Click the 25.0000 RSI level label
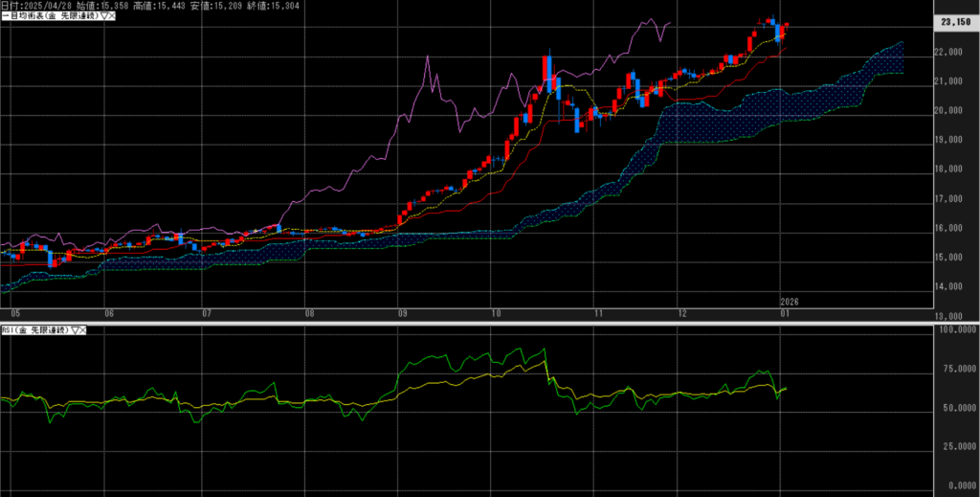Viewport: 980px width, 497px height. pyautogui.click(x=955, y=445)
